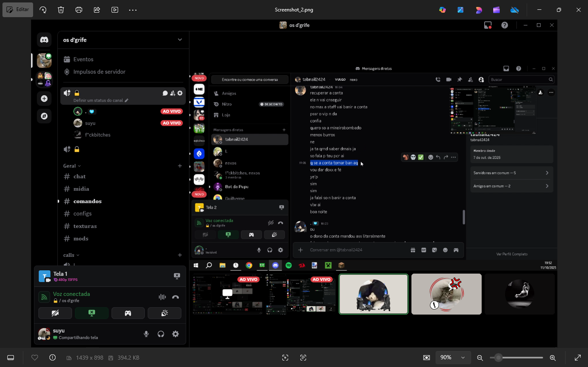
Task: Deafen with the headphones icon beside suyu
Action: [161, 334]
